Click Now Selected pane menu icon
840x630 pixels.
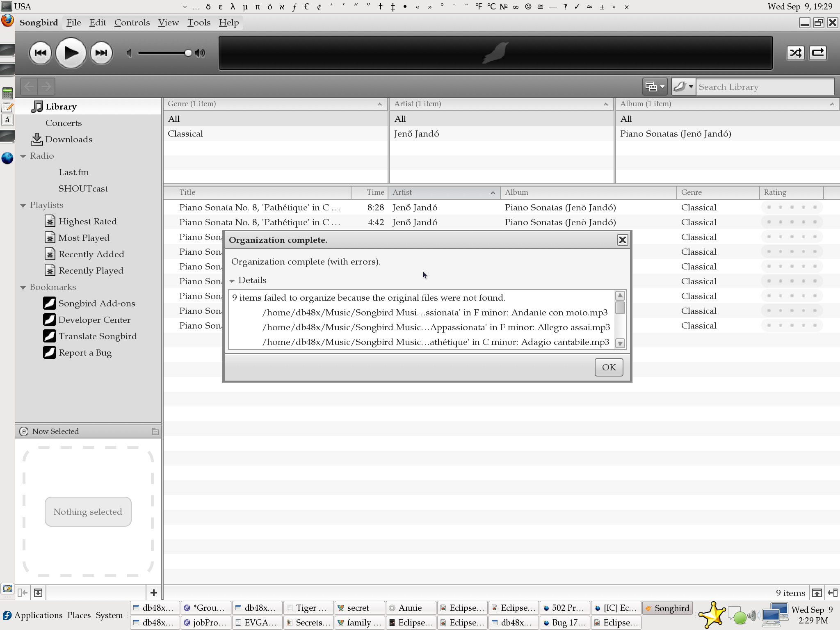(155, 431)
